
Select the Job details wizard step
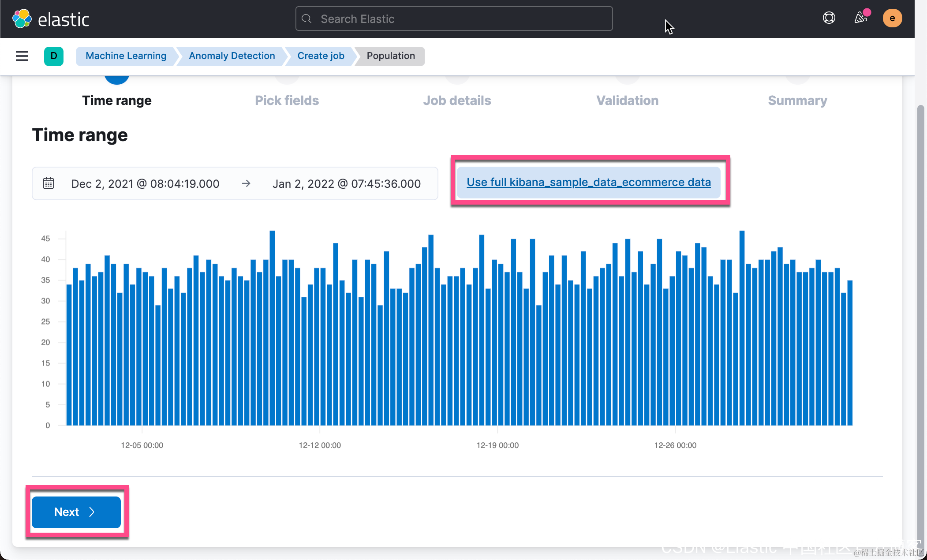[457, 100]
